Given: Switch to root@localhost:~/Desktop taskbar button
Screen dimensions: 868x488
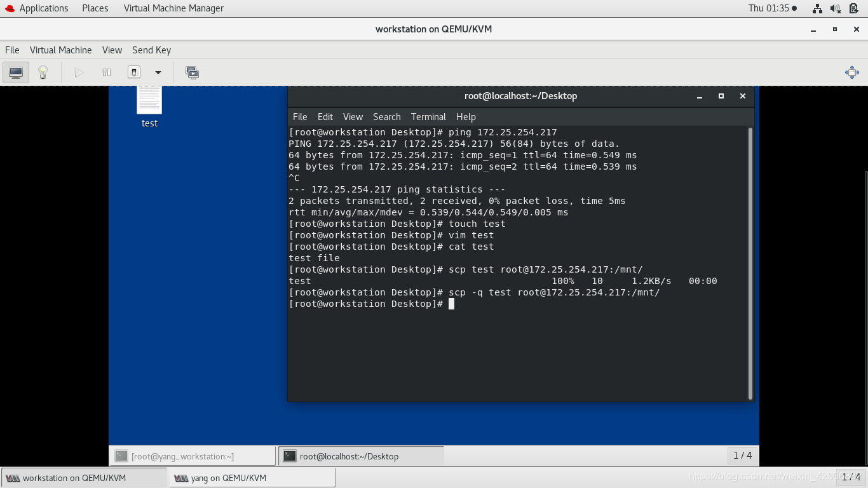Looking at the screenshot, I should (361, 456).
